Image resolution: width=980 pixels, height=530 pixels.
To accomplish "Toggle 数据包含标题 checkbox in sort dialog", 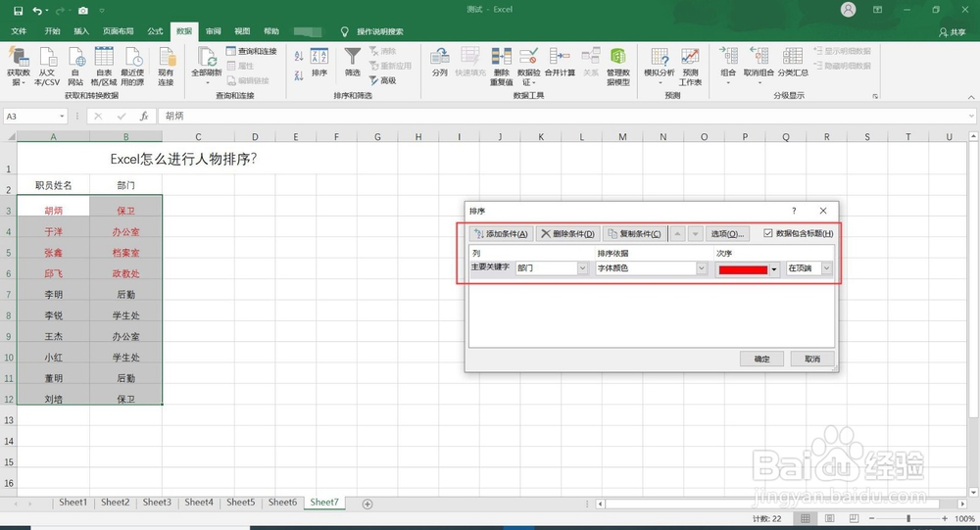I will [768, 233].
